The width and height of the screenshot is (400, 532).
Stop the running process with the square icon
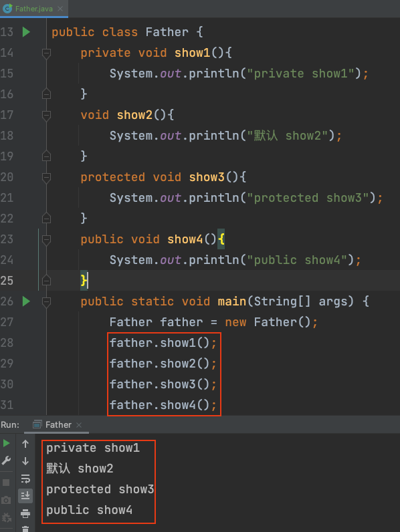pyautogui.click(x=6, y=483)
